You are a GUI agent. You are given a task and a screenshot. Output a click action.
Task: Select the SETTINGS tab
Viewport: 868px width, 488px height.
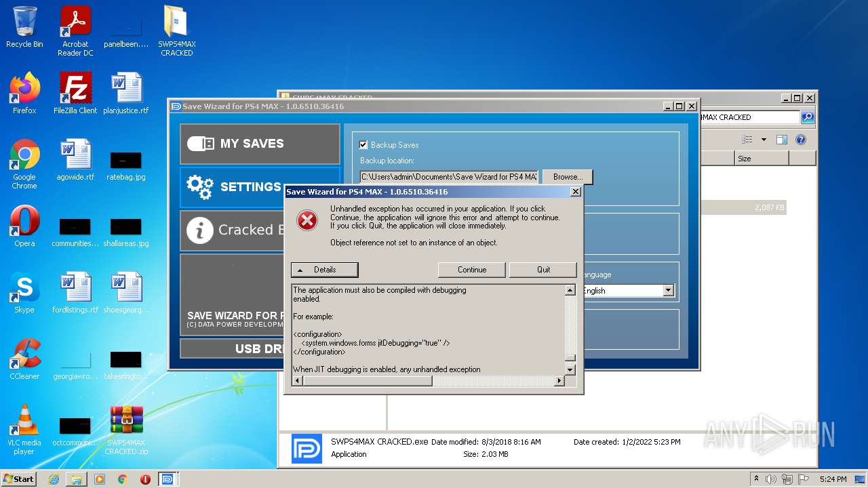coord(232,187)
